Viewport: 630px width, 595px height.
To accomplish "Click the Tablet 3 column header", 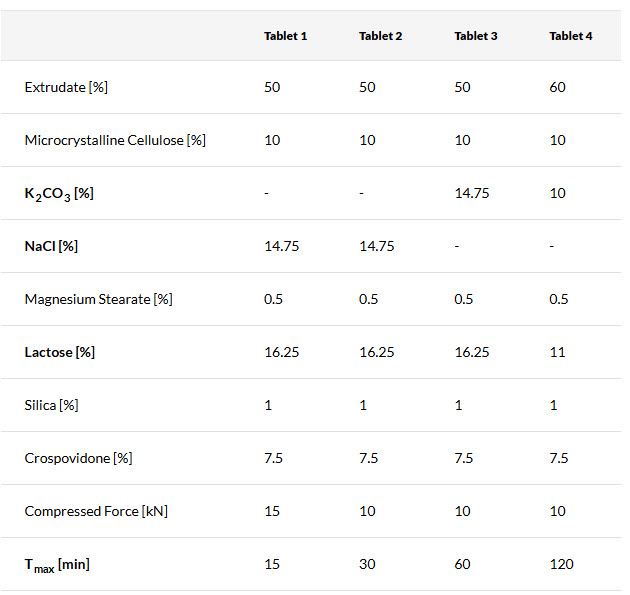I will click(475, 36).
